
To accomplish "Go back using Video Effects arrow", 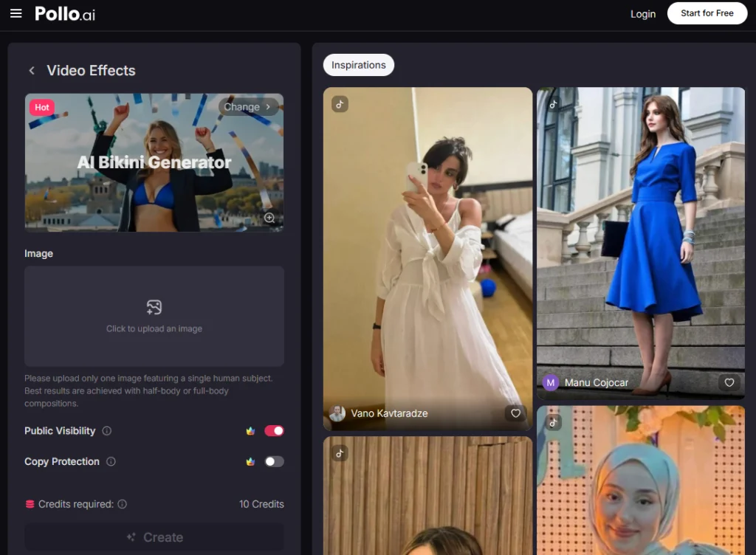I will pos(32,71).
